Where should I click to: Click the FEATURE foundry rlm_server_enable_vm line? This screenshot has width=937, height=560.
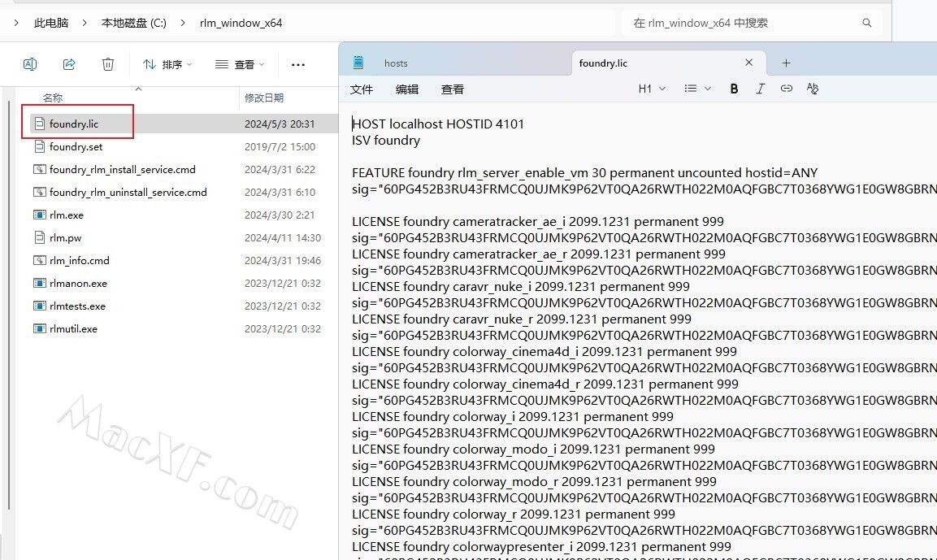pos(584,173)
